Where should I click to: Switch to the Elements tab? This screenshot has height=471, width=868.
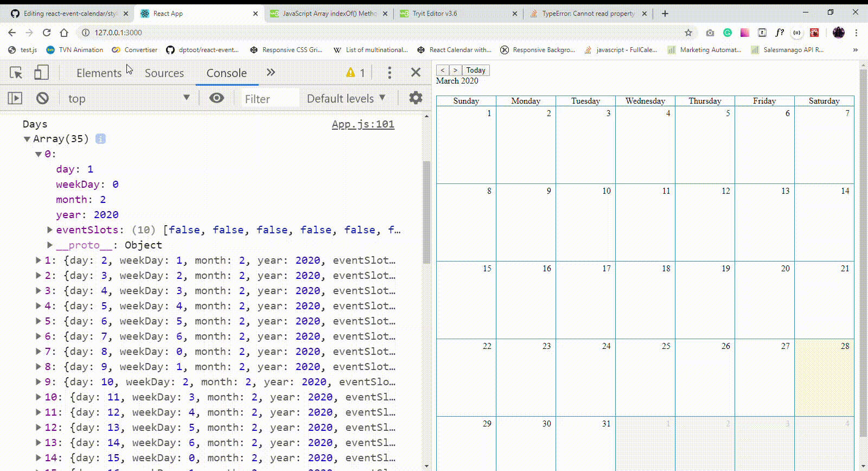(99, 73)
